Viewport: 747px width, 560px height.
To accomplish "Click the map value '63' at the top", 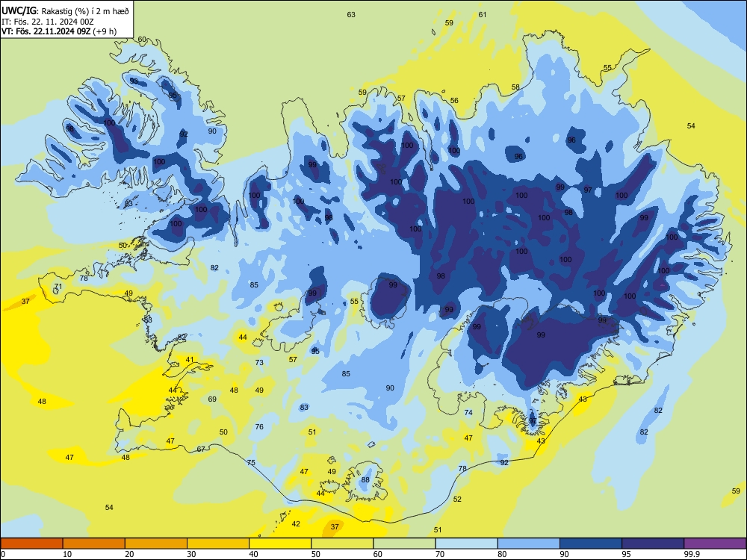I will [351, 15].
